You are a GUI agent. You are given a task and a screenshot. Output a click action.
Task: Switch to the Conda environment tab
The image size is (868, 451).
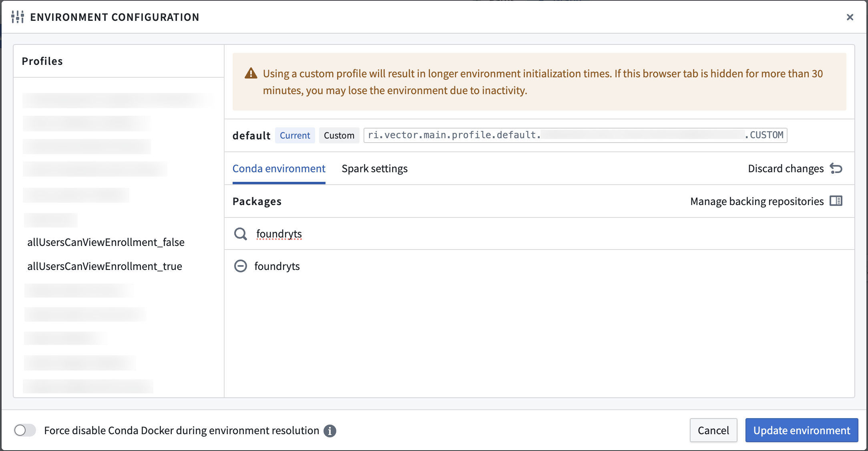279,169
